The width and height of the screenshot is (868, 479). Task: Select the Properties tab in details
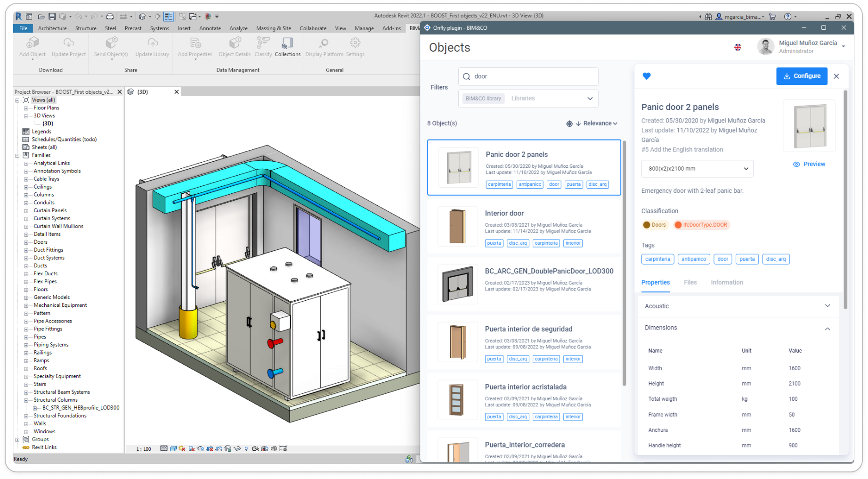(655, 282)
